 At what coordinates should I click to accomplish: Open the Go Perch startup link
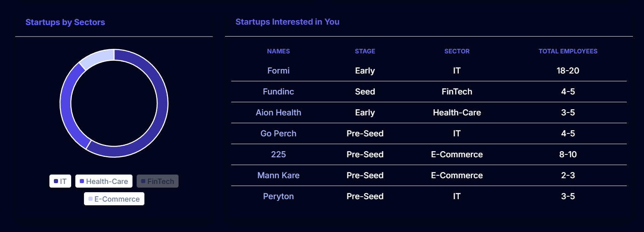pos(279,133)
